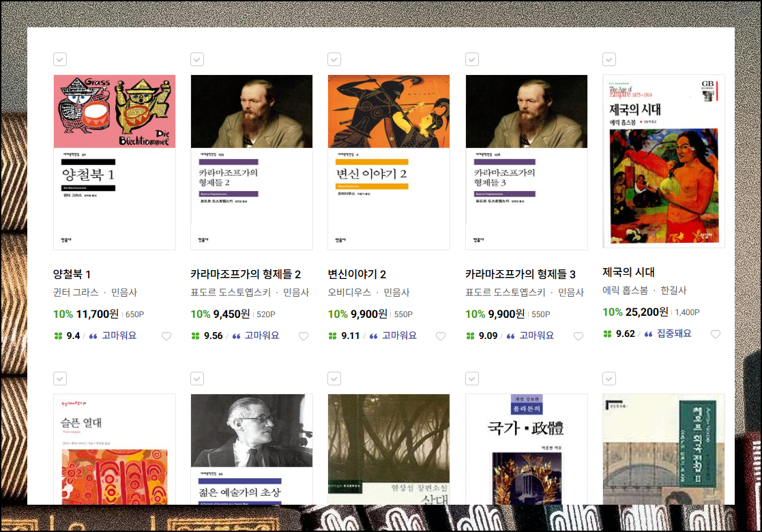The image size is (762, 532).
Task: Select publisher 한길사
Action: coord(673,291)
